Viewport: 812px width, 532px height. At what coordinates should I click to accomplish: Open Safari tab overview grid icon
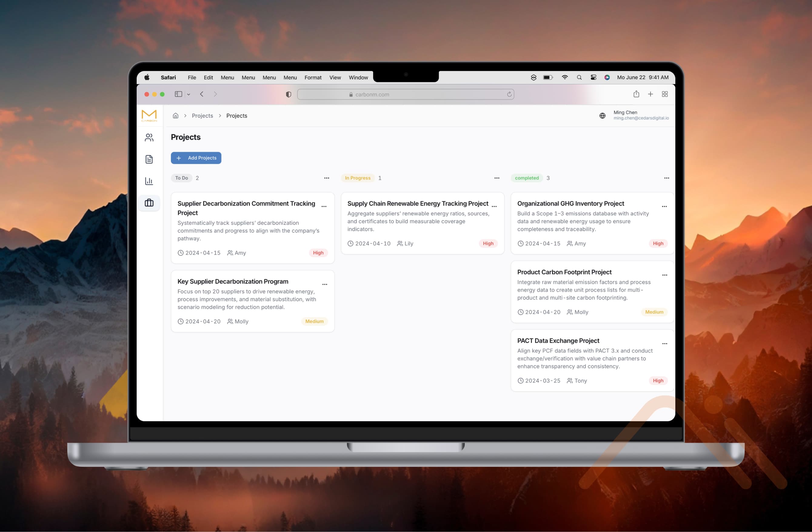tap(665, 94)
